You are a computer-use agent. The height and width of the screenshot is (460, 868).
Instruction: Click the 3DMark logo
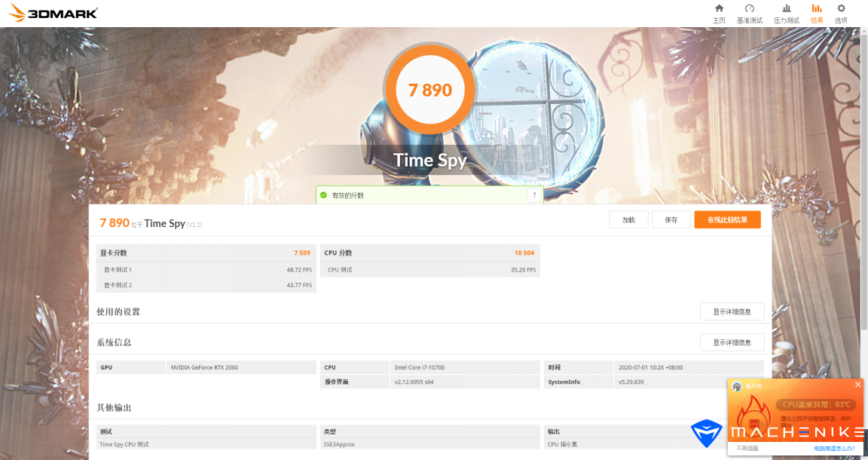coord(53,13)
